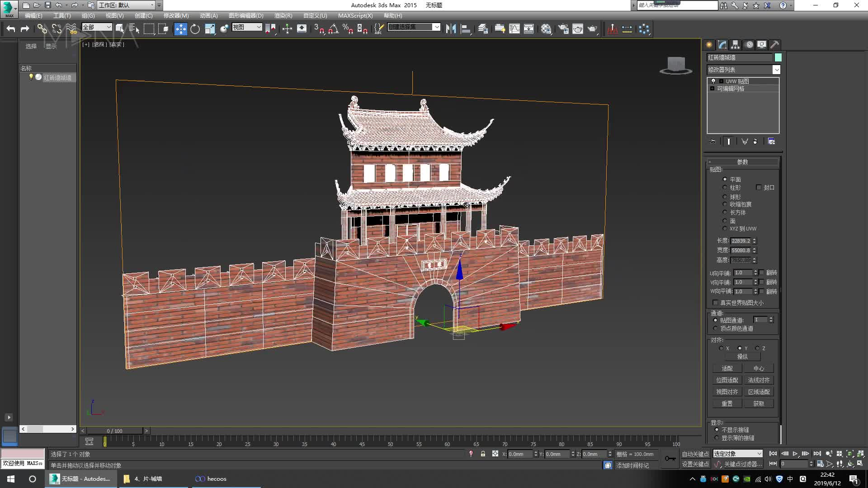Click the 法线对齐 button
The image size is (868, 488).
click(x=759, y=380)
